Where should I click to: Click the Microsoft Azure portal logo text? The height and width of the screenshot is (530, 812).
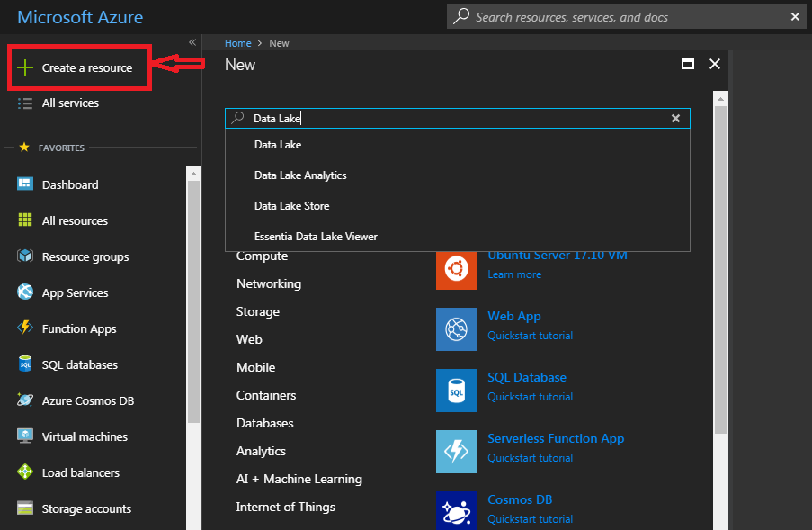pos(80,17)
